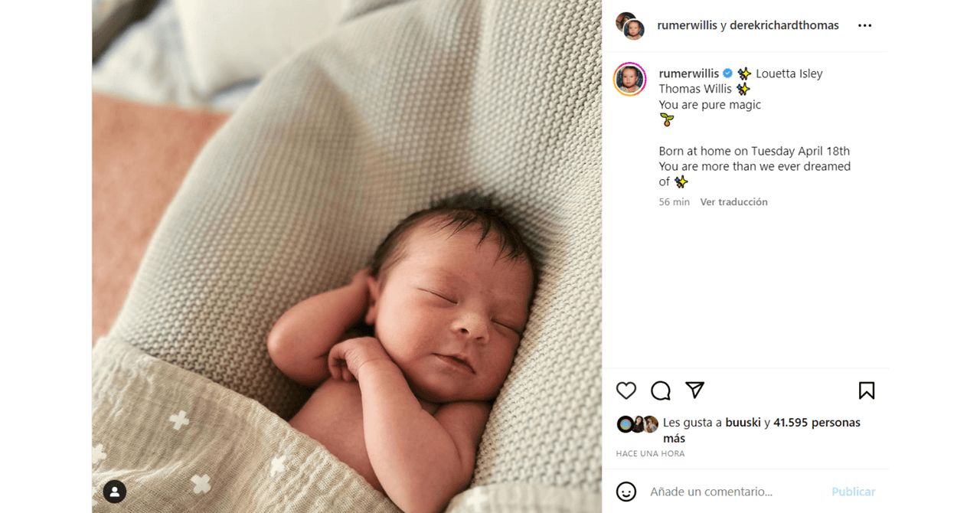View rumerwillis story from caption avatar
The image size is (980, 513).
click(x=630, y=80)
